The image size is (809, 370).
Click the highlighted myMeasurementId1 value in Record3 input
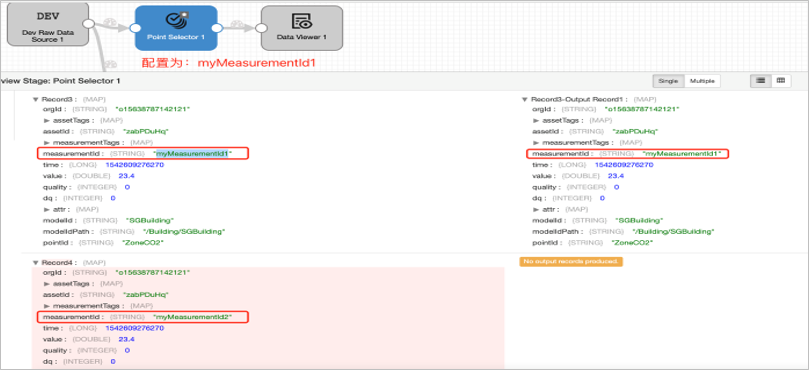[192, 153]
